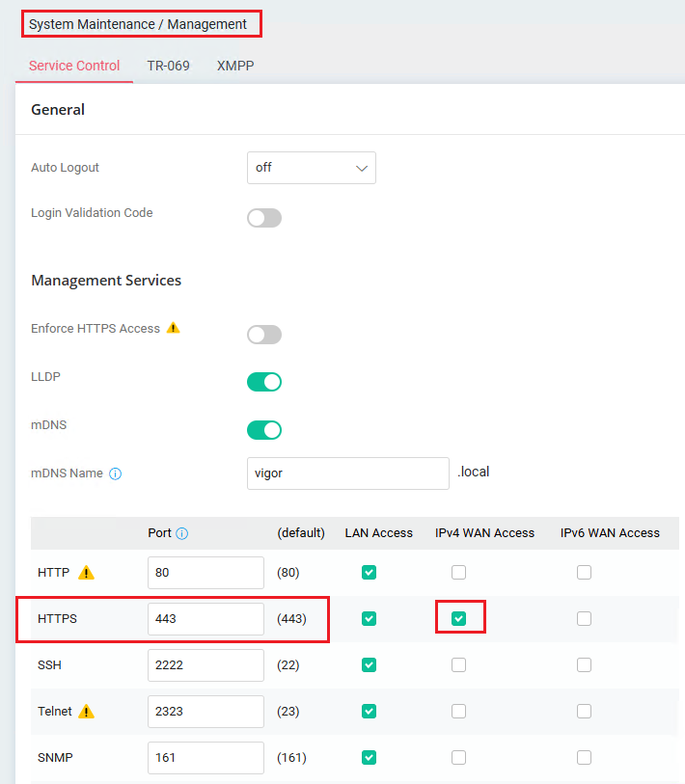Enable the Enforce HTTPS Access switch
The image size is (685, 784).
click(264, 335)
